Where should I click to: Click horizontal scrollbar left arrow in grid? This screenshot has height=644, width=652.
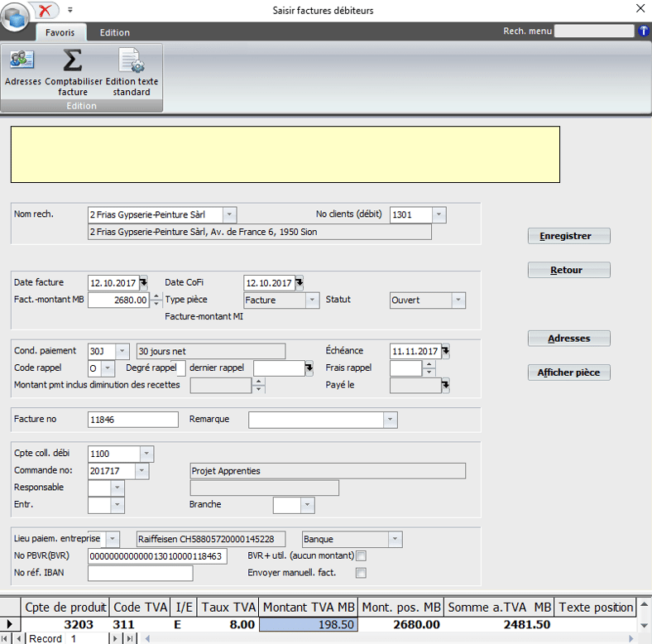click(147, 638)
